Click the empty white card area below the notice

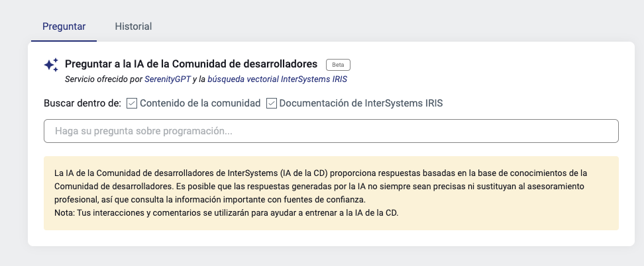click(x=331, y=238)
